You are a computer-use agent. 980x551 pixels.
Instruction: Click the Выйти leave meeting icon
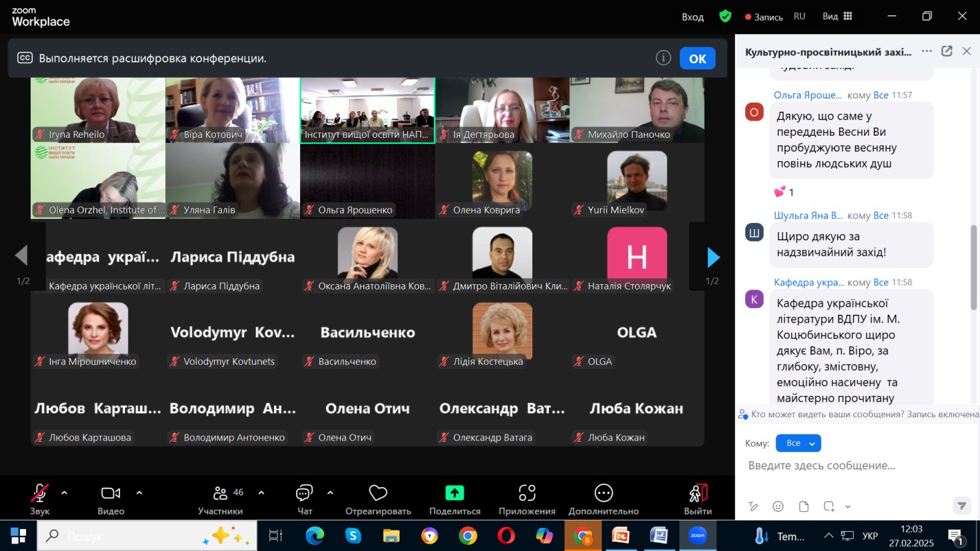pos(697,494)
